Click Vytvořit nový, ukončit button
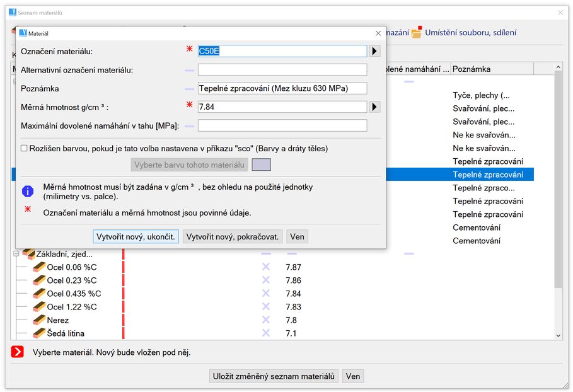Viewport: 573px width, 392px height. point(136,236)
